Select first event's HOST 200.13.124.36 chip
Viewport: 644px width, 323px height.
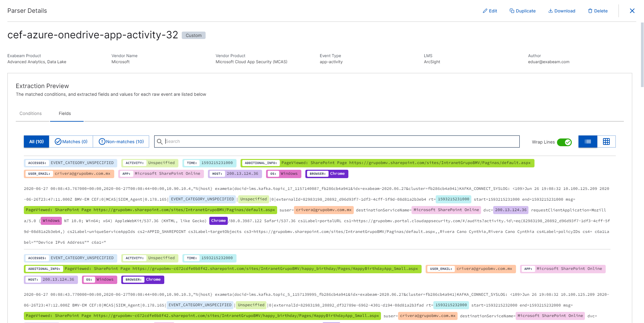click(x=235, y=174)
